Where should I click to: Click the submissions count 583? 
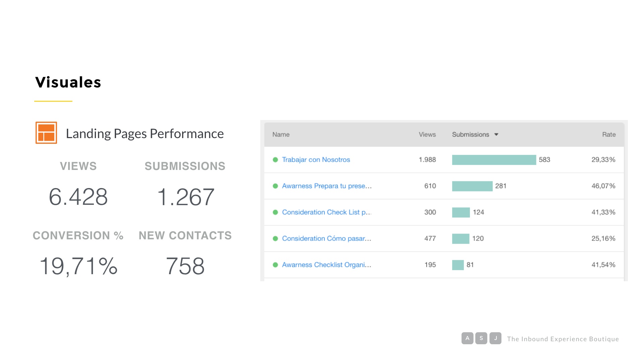(x=544, y=160)
